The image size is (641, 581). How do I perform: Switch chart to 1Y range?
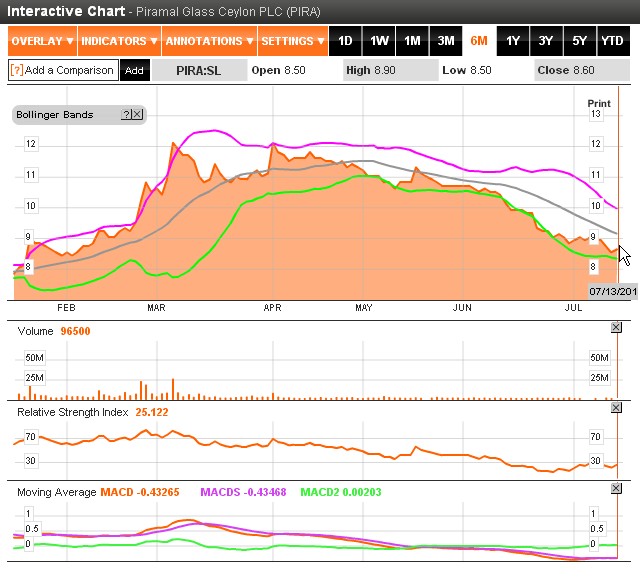[513, 41]
